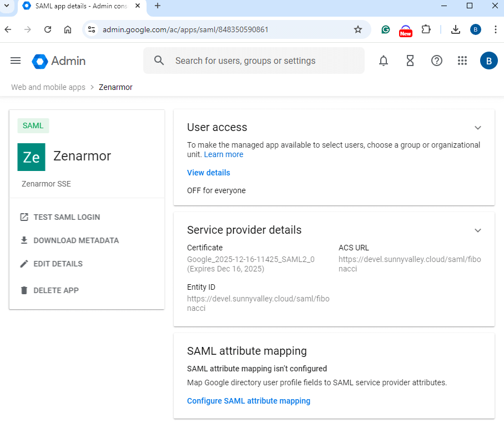Screen dimensions: 504x433
Task: Click Test SAML Login
Action: click(67, 217)
